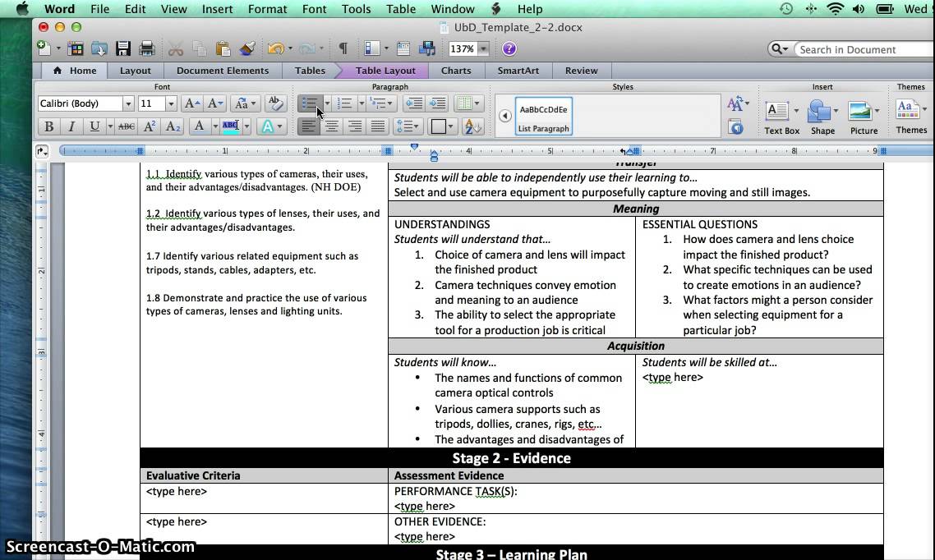Apply the List Paragraph style
Screen dimensions: 935x560
[543, 117]
